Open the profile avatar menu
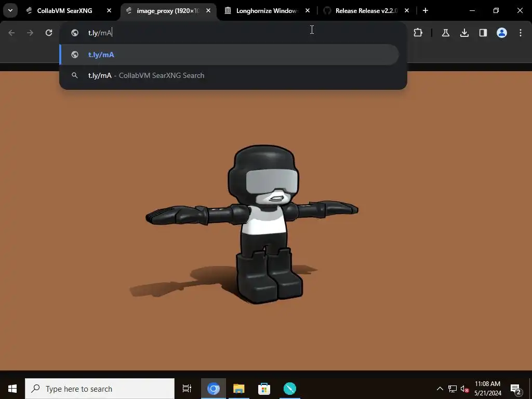This screenshot has height=399, width=532. [502, 33]
